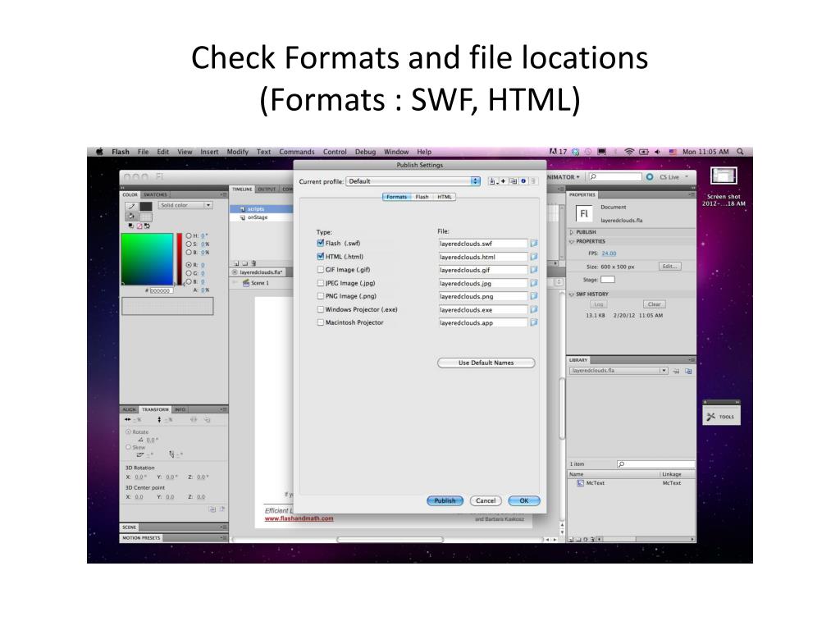The height and width of the screenshot is (630, 840).
Task: Click black and white default colors icon
Action: click(130, 226)
